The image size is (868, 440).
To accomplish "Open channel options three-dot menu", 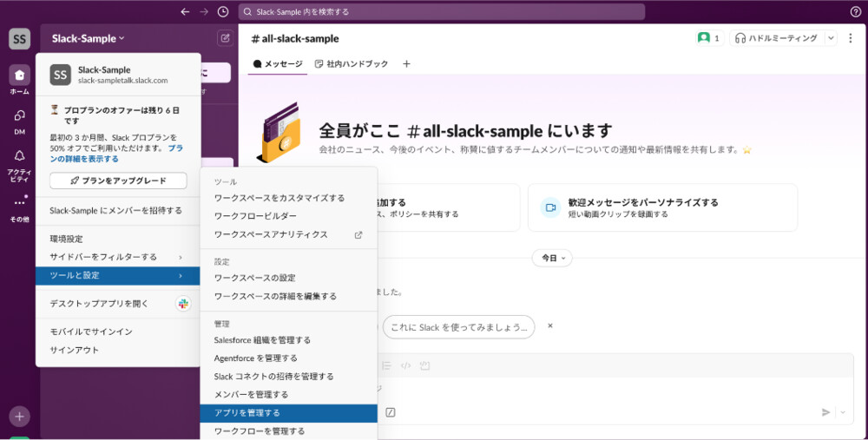I will (x=851, y=38).
